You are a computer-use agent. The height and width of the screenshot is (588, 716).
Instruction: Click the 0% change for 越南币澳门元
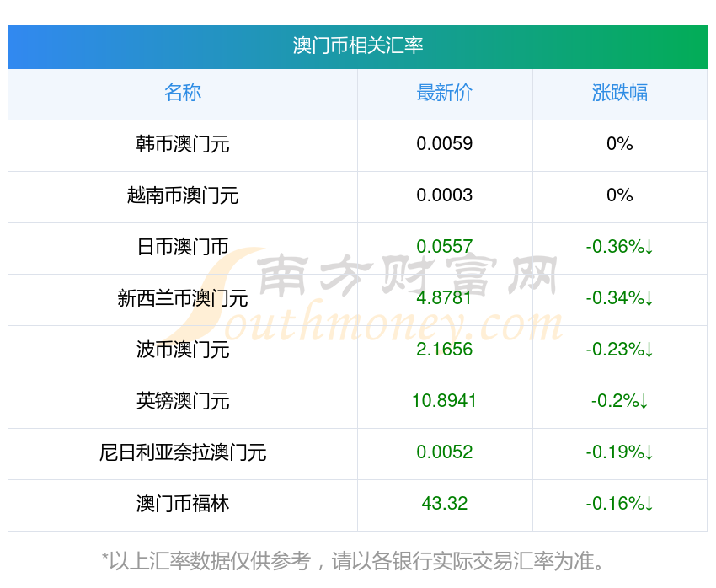(x=620, y=195)
